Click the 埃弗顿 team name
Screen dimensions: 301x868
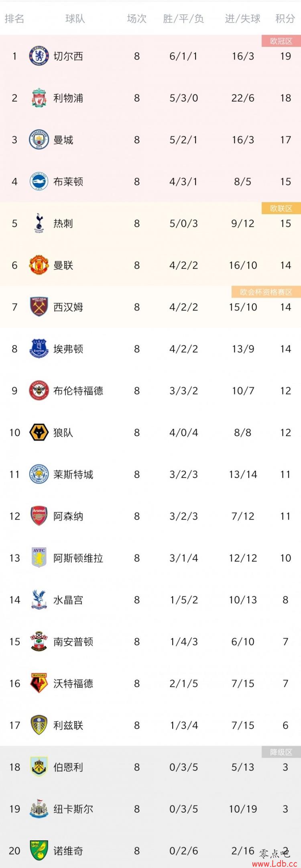(x=68, y=349)
